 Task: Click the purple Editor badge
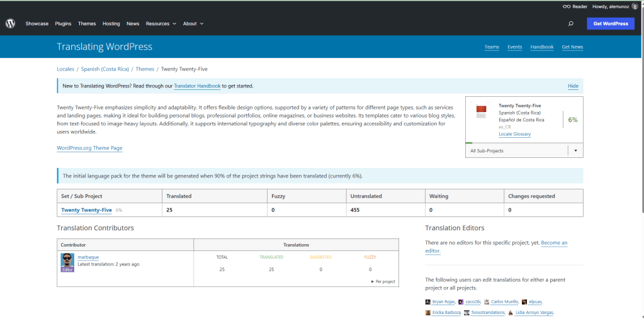click(67, 270)
